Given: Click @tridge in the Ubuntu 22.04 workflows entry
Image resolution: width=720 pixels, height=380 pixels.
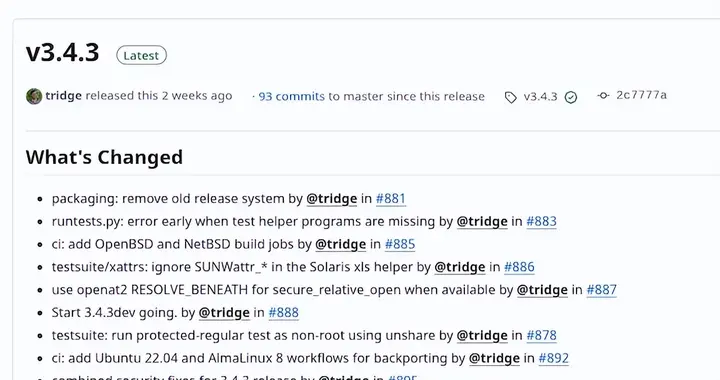Looking at the screenshot, I should (x=494, y=358).
